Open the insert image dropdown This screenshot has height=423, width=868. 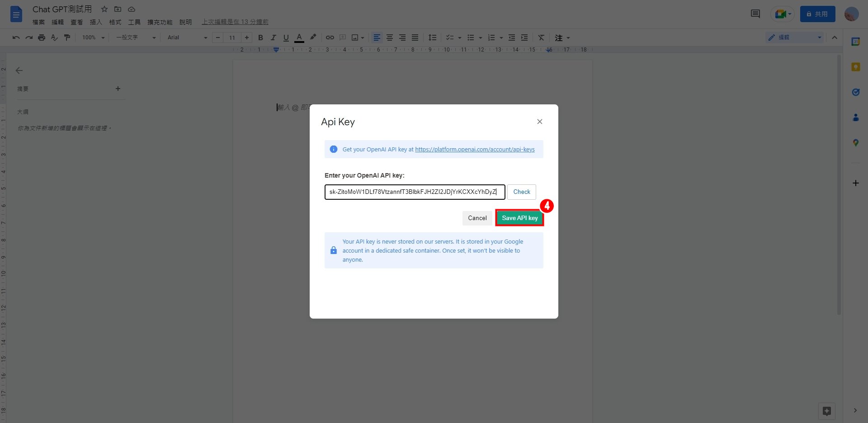pos(358,38)
